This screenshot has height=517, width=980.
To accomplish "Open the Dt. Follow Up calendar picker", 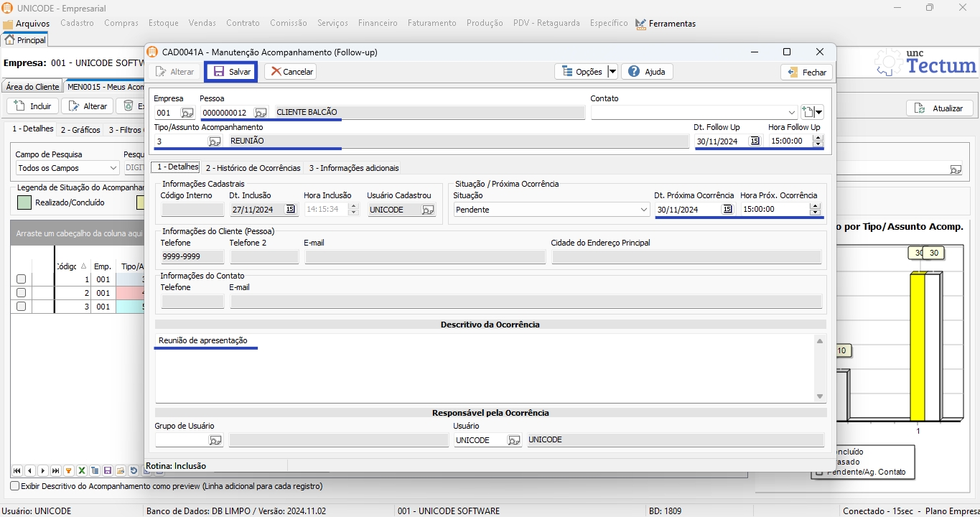I will (x=755, y=141).
